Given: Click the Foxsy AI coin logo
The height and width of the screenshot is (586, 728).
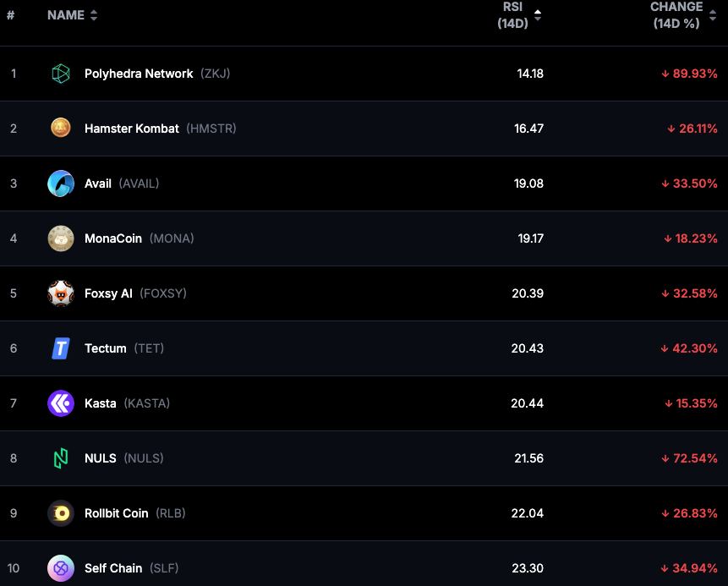Looking at the screenshot, I should (x=61, y=293).
